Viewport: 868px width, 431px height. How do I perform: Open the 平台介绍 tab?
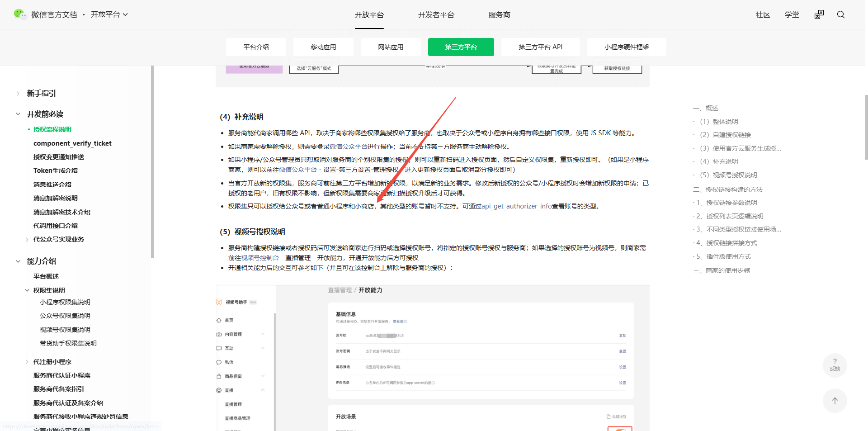point(256,47)
